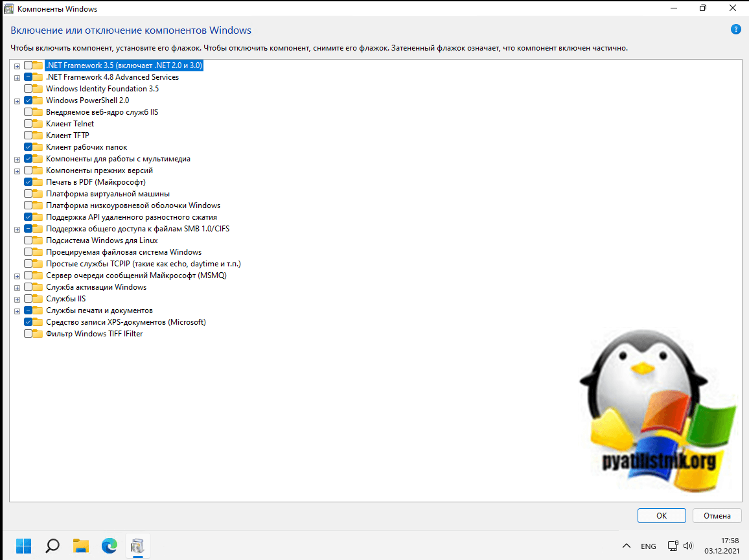Click the blue help question mark icon
Screen dimensions: 749x560
(x=735, y=30)
